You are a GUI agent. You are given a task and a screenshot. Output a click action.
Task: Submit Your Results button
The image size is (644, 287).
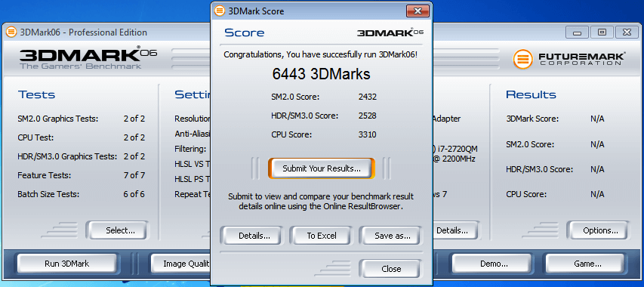point(322,168)
